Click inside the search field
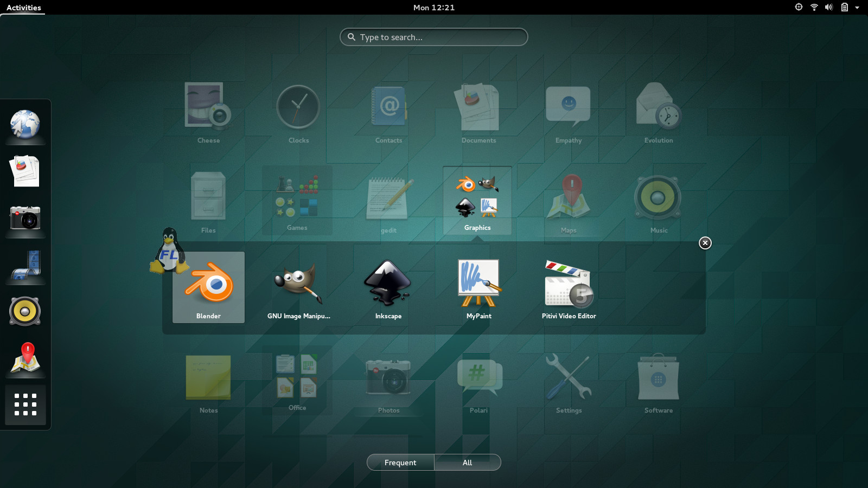Screen dimensions: 868x488 pos(433,37)
